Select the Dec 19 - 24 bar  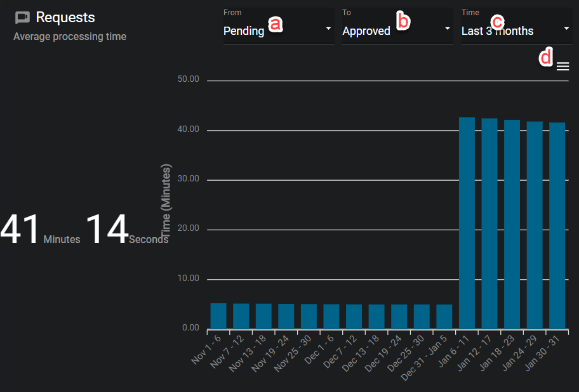point(399,317)
